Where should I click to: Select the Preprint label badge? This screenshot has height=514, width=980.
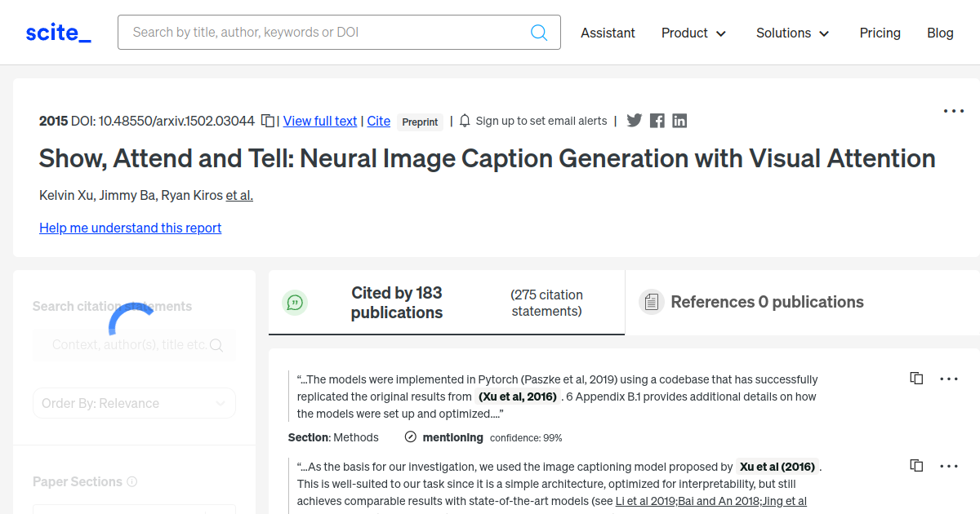click(419, 122)
